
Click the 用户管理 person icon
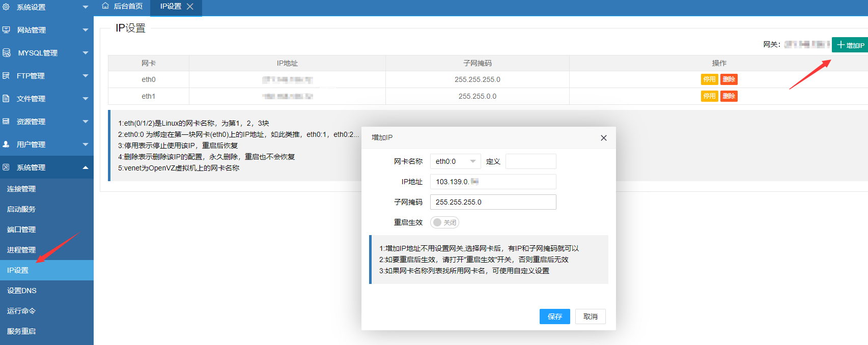point(6,145)
